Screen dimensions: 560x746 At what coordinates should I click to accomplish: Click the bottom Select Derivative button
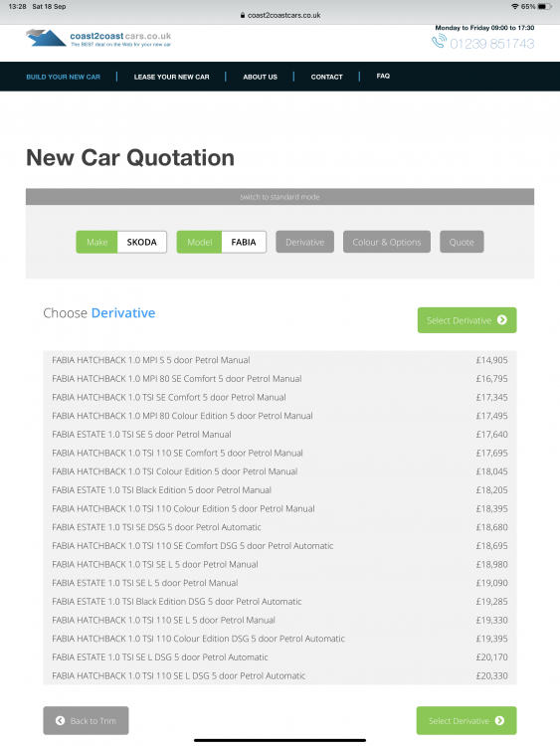[x=467, y=720]
